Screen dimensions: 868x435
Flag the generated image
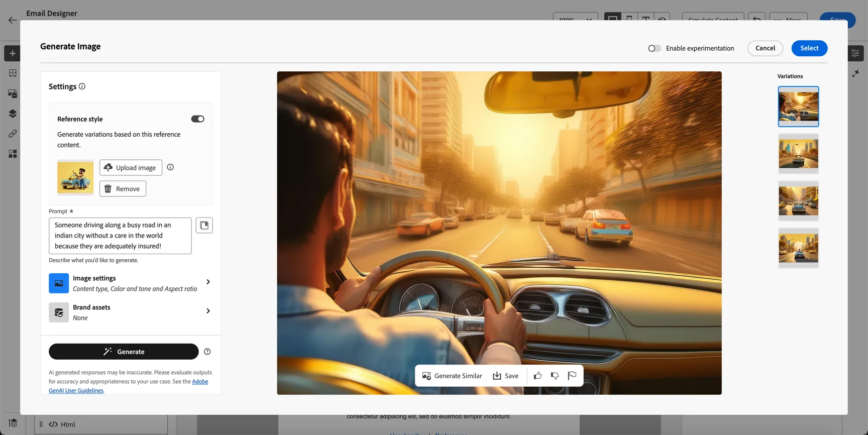[572, 376]
